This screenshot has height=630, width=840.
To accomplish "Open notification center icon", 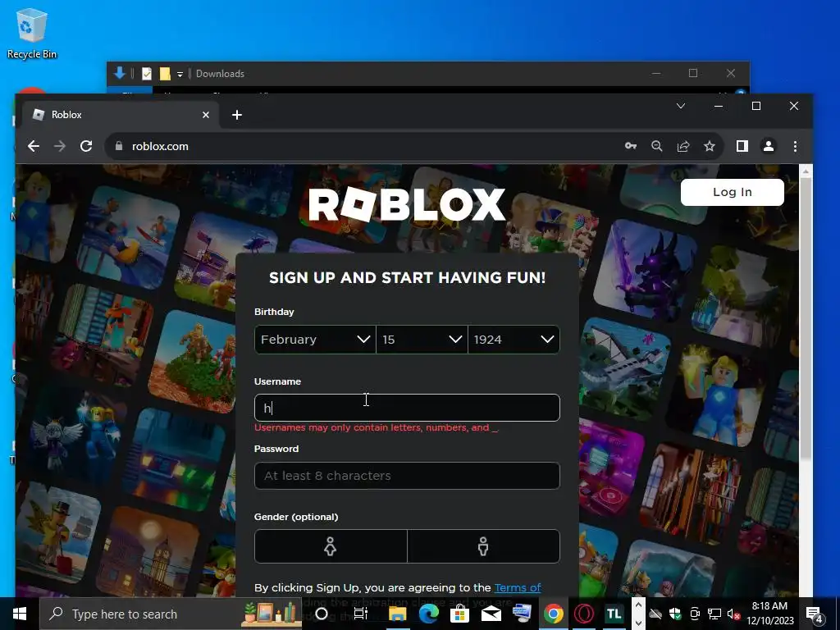I will [815, 614].
